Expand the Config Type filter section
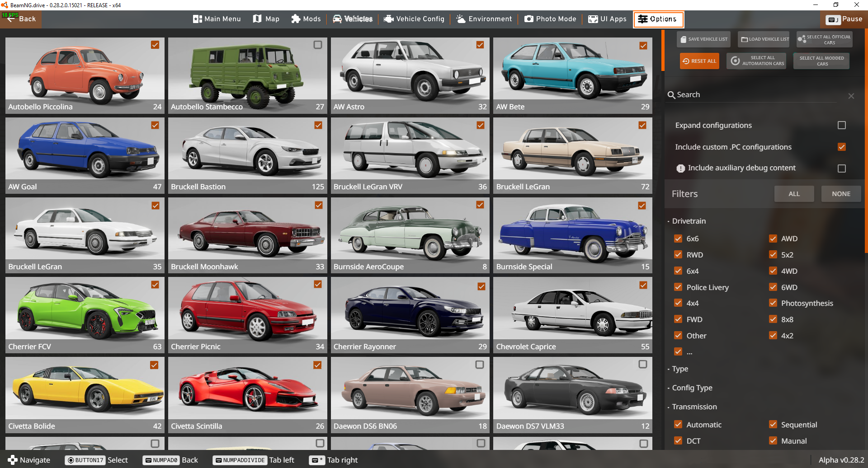The height and width of the screenshot is (468, 868). 692,388
